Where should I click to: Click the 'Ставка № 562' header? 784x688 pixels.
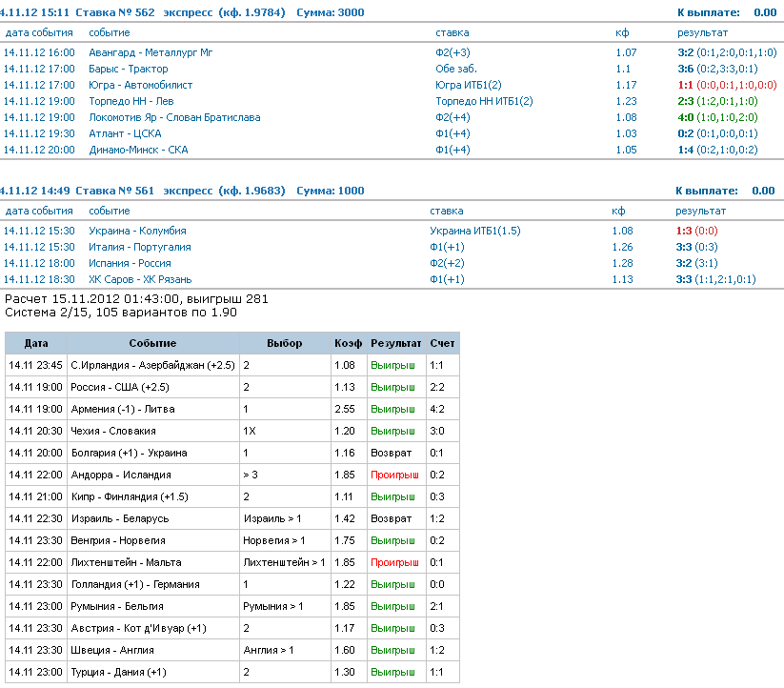click(115, 12)
